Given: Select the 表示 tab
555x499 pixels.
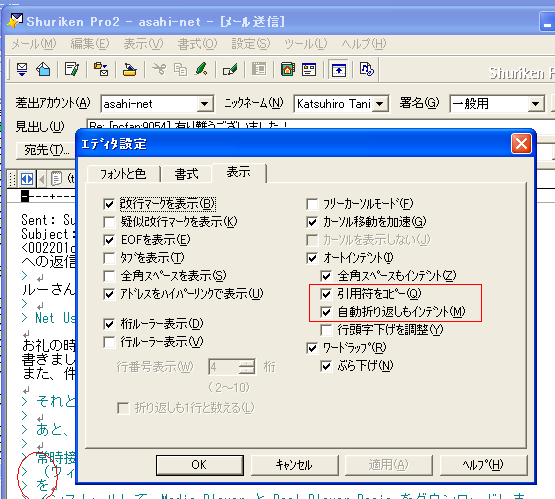Looking at the screenshot, I should pyautogui.click(x=239, y=172).
